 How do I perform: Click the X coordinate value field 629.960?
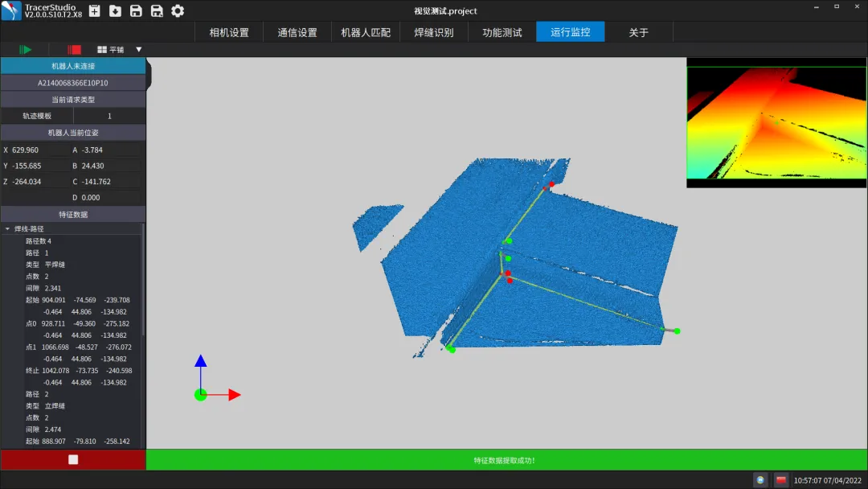tap(39, 150)
